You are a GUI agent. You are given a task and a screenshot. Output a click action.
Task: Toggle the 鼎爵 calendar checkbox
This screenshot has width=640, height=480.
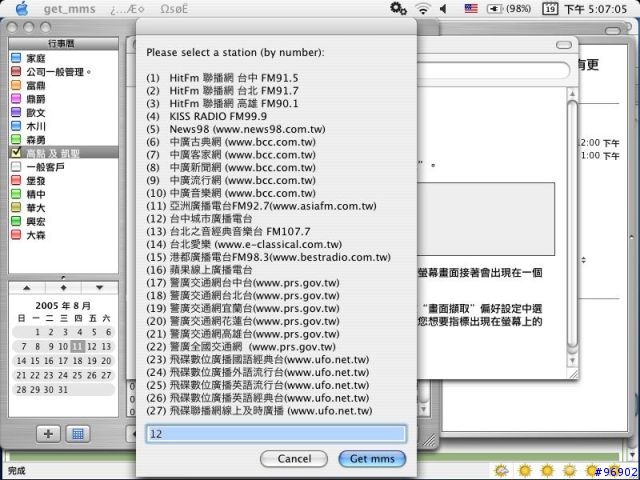(16, 99)
